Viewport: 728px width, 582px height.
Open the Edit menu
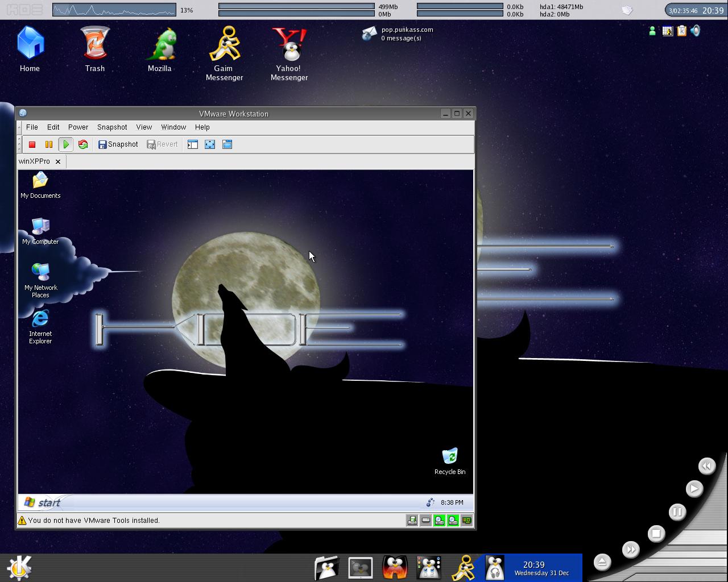click(x=53, y=127)
